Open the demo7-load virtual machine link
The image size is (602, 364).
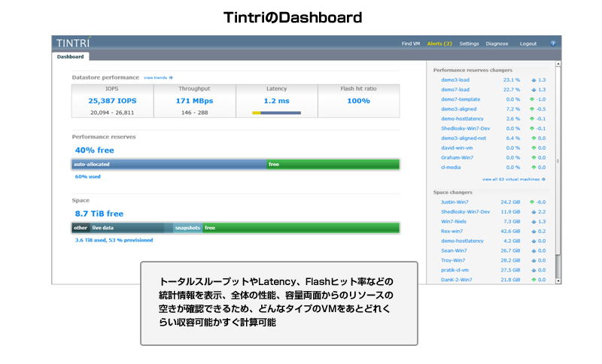pos(455,89)
